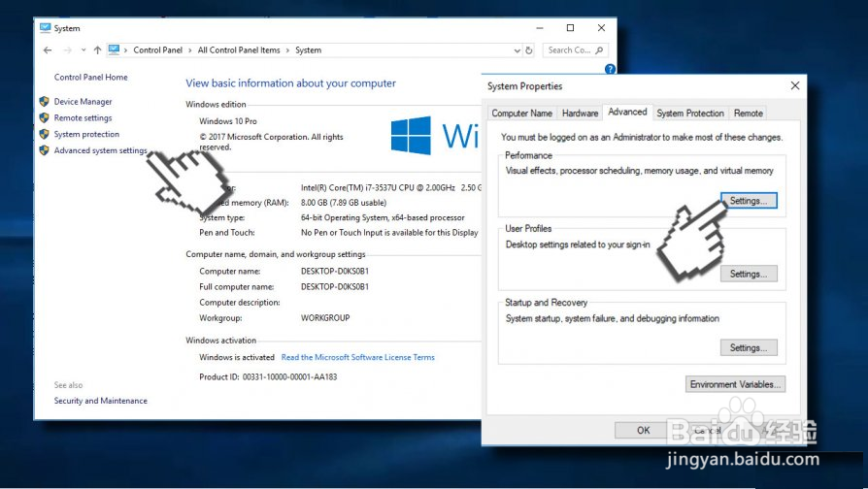868x489 pixels.
Task: Open Startup and Recovery Settings button
Action: (x=749, y=348)
